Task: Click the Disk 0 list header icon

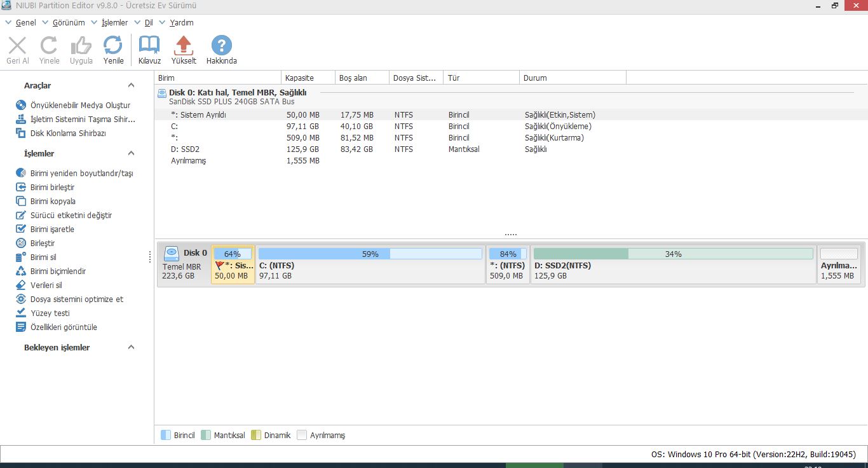Action: [x=161, y=93]
